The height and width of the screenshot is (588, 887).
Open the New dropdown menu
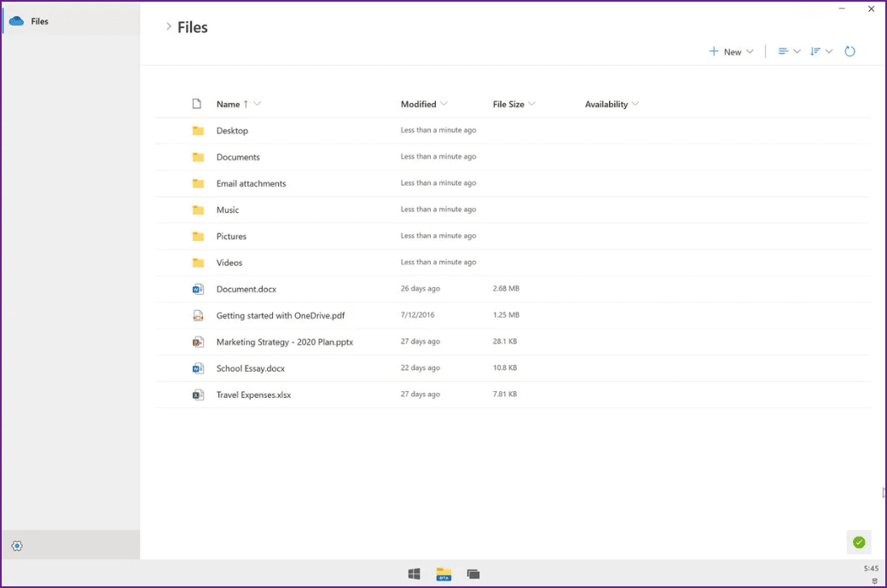[x=732, y=51]
